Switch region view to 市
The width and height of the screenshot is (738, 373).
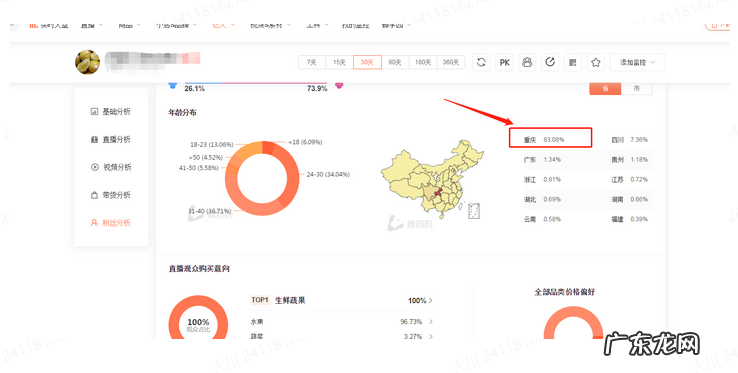point(637,89)
